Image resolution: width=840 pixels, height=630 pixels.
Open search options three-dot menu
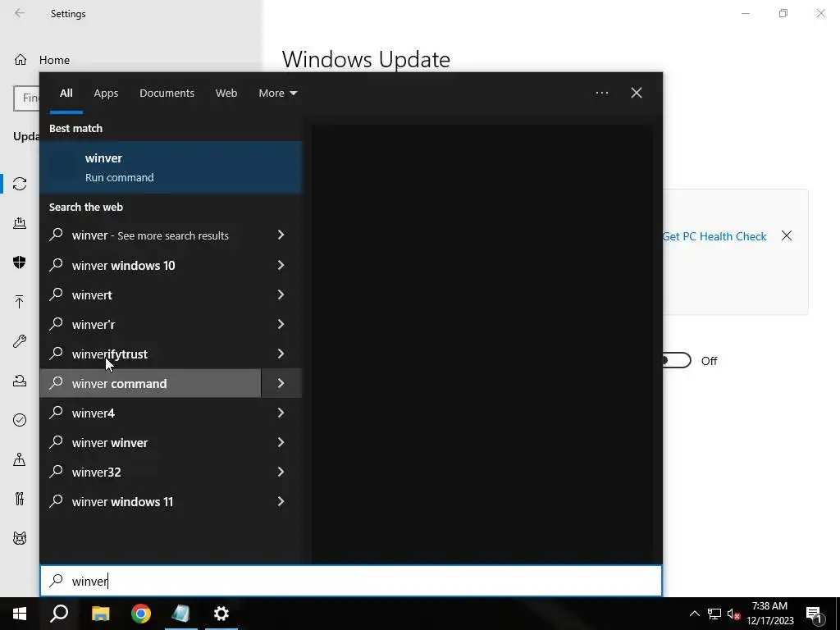point(601,94)
